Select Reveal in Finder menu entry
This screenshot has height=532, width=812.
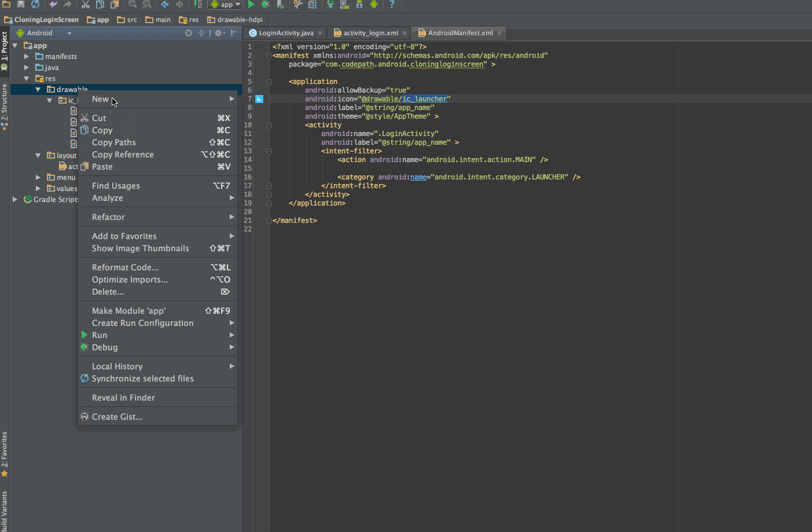pyautogui.click(x=123, y=398)
